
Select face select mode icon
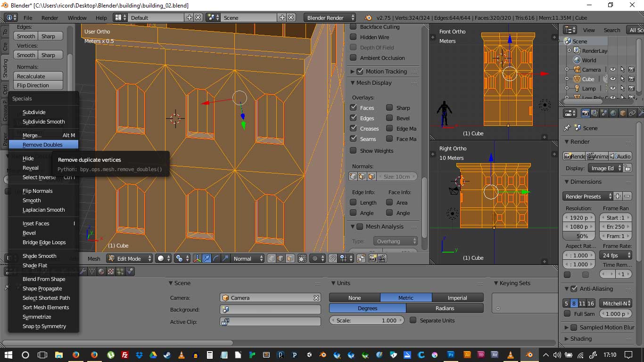(x=290, y=258)
